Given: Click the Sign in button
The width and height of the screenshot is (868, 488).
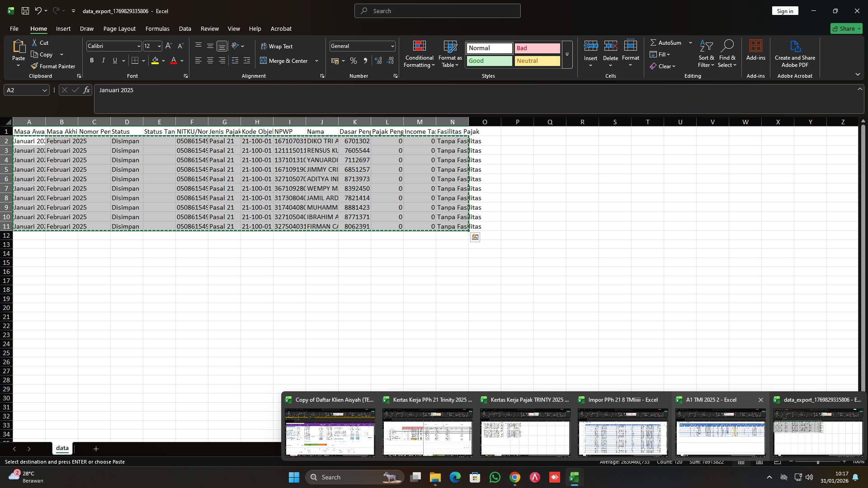Looking at the screenshot, I should click(x=785, y=10).
